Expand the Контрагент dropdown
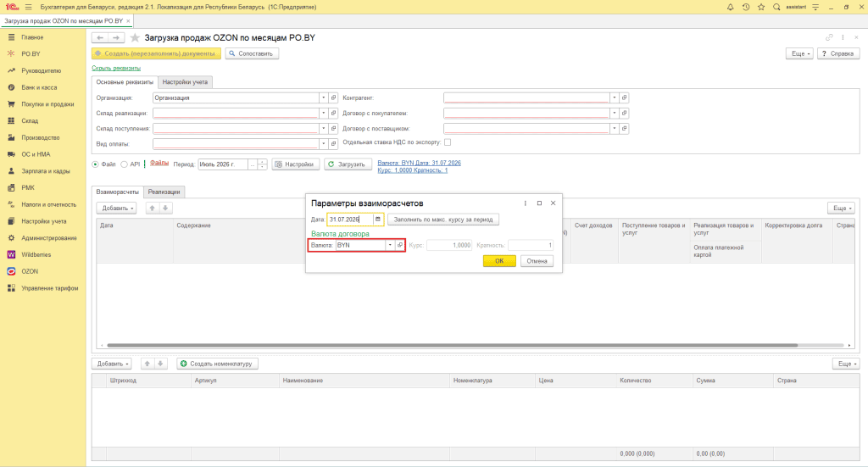 [x=614, y=97]
